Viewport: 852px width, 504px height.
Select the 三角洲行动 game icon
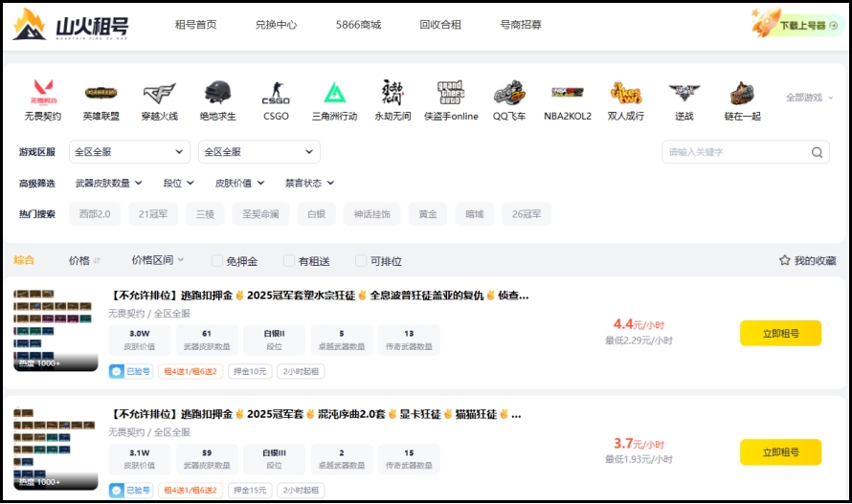[x=335, y=93]
